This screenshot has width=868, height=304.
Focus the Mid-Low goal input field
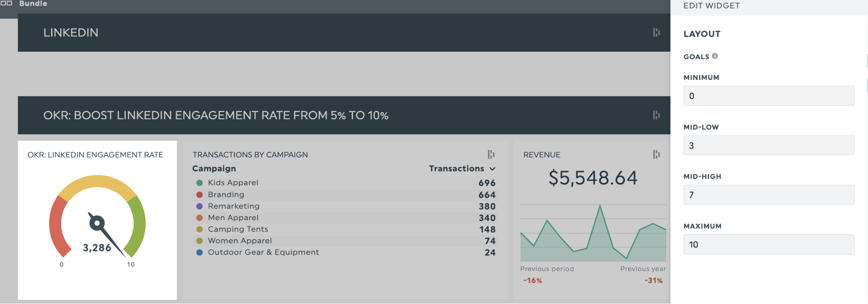(x=769, y=145)
